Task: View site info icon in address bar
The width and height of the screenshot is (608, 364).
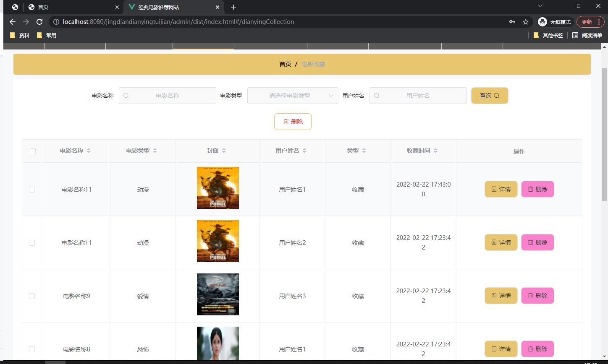Action: (56, 22)
